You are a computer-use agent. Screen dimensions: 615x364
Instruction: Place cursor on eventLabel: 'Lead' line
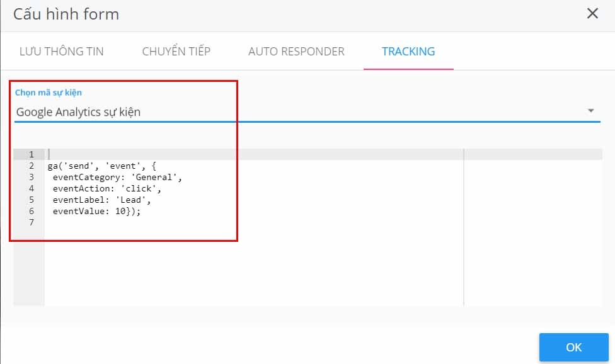click(x=102, y=200)
